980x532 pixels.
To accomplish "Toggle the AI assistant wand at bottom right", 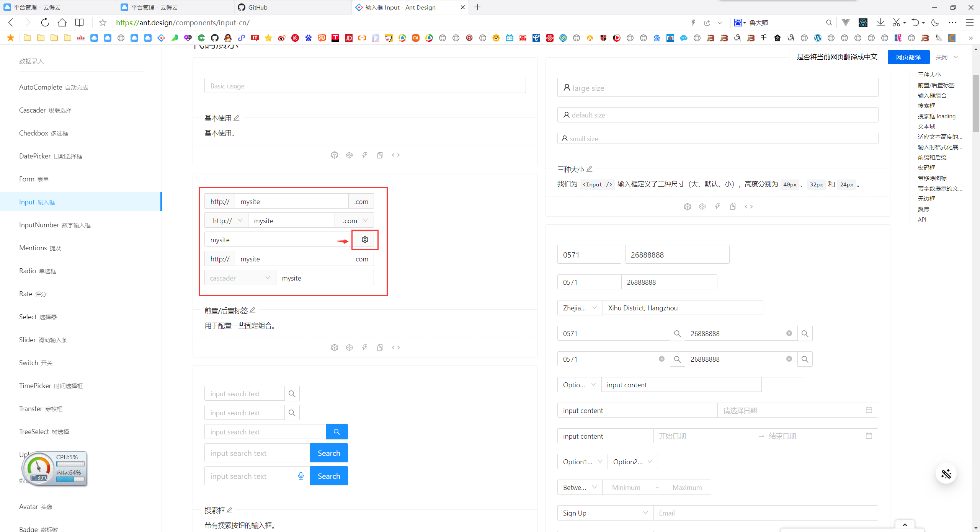I will (x=946, y=474).
